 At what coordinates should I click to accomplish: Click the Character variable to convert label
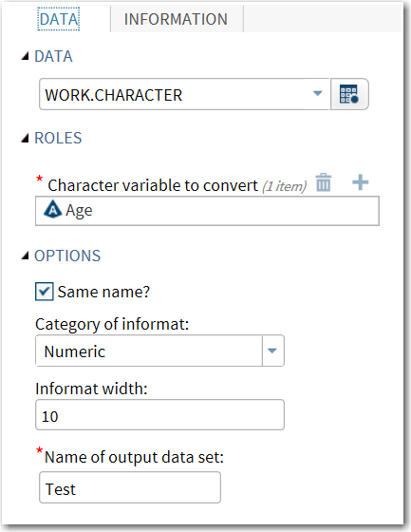(x=153, y=185)
